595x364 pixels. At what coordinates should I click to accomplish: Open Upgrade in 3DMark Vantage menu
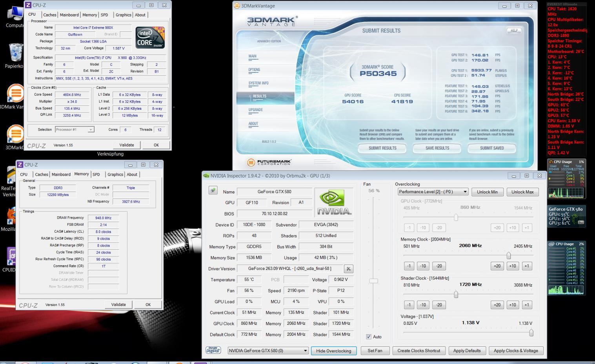[x=256, y=110]
